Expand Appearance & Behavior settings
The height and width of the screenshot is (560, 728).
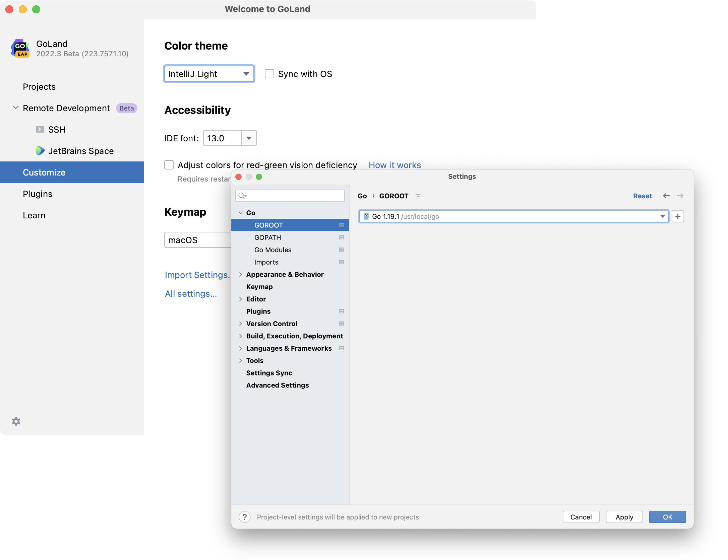click(x=241, y=275)
